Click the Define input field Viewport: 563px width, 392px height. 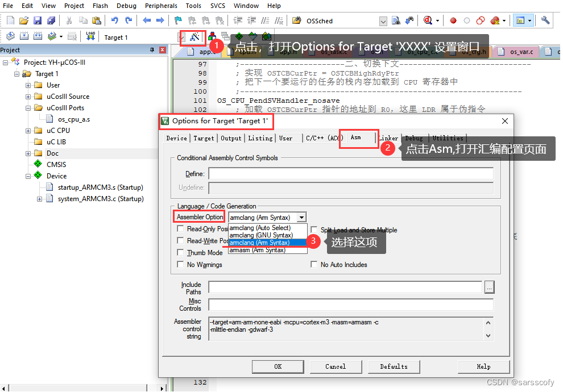click(351, 174)
